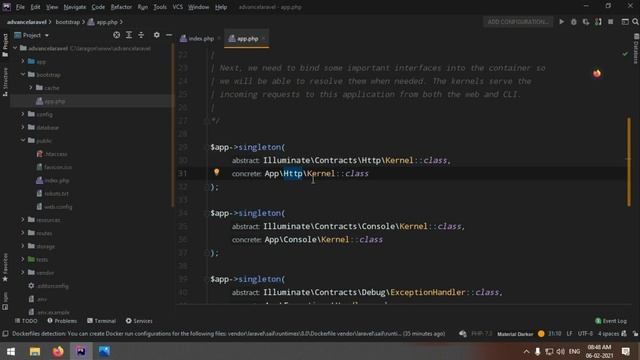Open the Favorites tool window tab
The height and width of the screenshot is (360, 640).
click(5, 267)
